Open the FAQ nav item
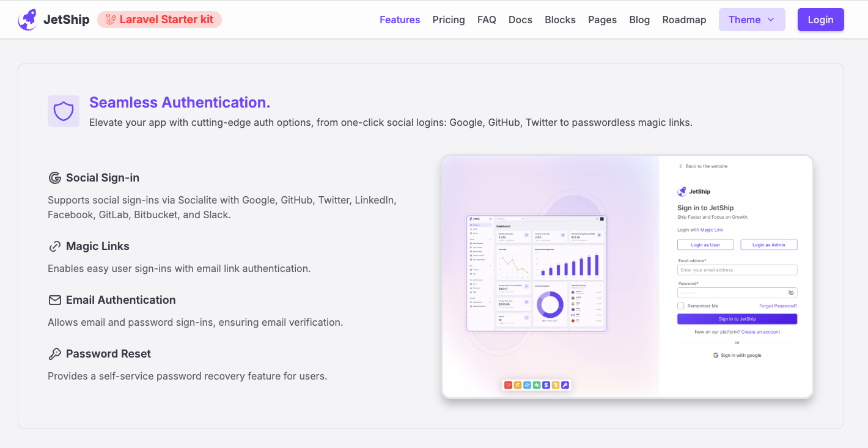Image resolution: width=868 pixels, height=448 pixels. 487,20
